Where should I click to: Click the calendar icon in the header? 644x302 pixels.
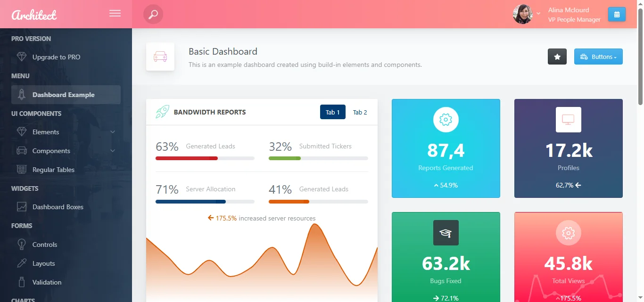(617, 14)
